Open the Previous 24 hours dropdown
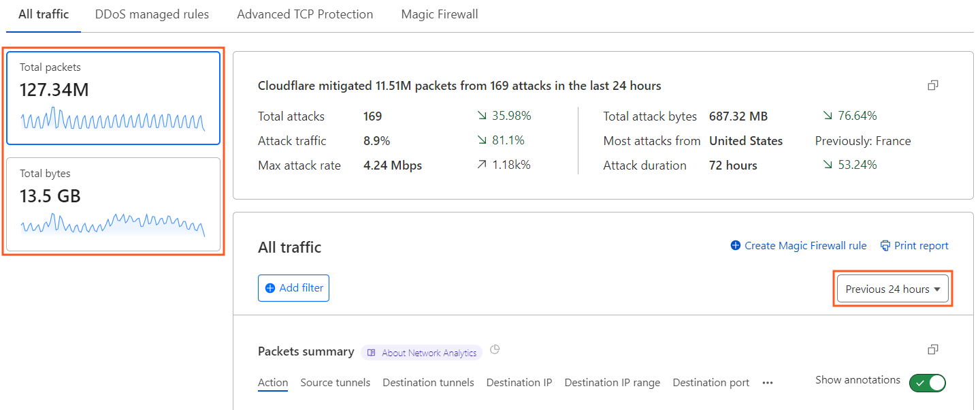980x410 pixels. (892, 288)
